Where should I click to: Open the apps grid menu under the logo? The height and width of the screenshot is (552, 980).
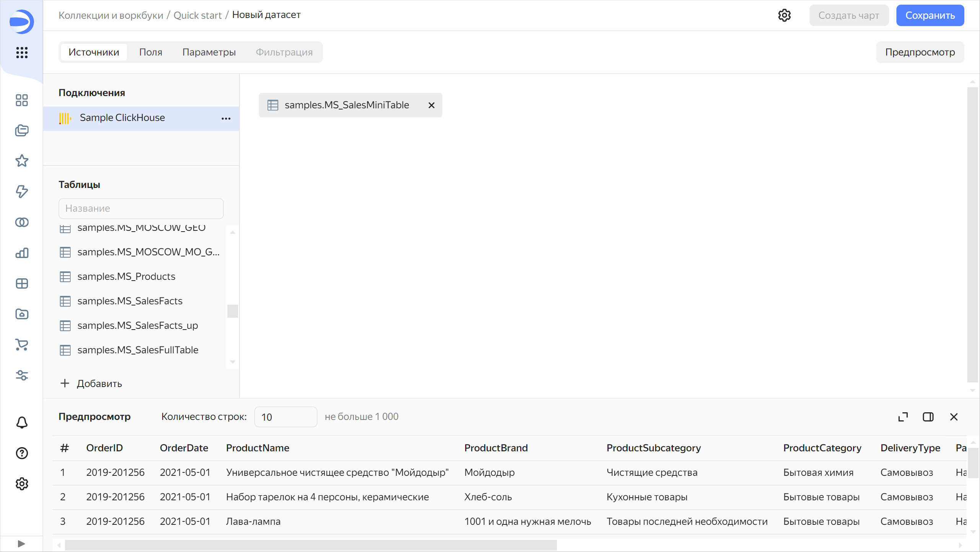coord(22,53)
